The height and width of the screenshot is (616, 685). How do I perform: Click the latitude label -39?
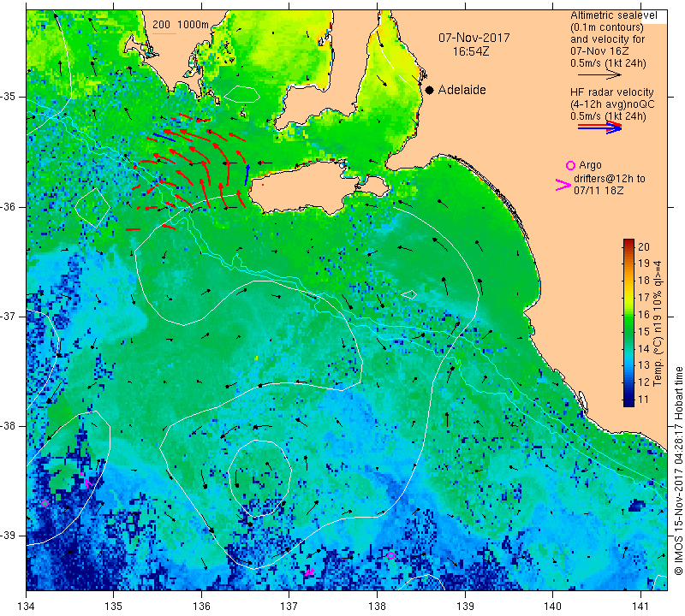coord(10,536)
